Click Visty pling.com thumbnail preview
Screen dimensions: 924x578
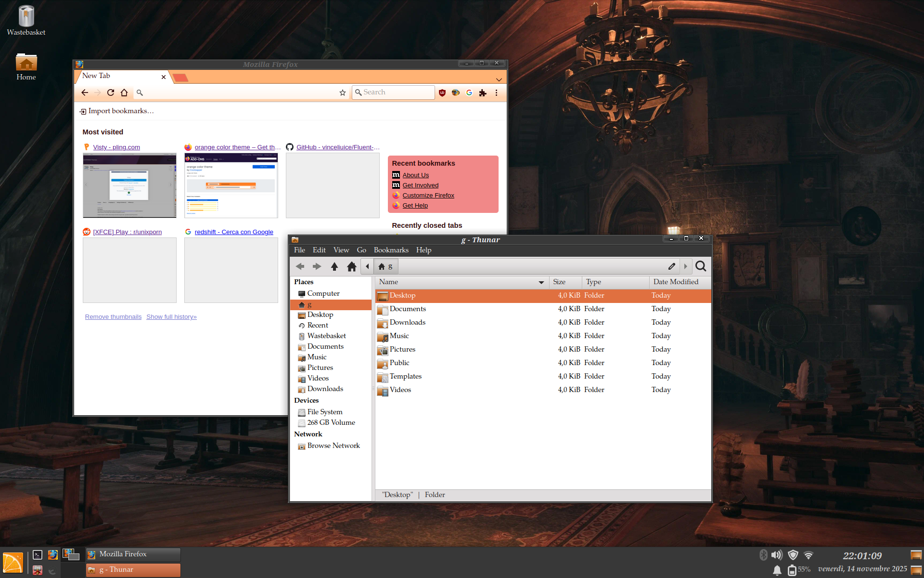[x=129, y=185]
